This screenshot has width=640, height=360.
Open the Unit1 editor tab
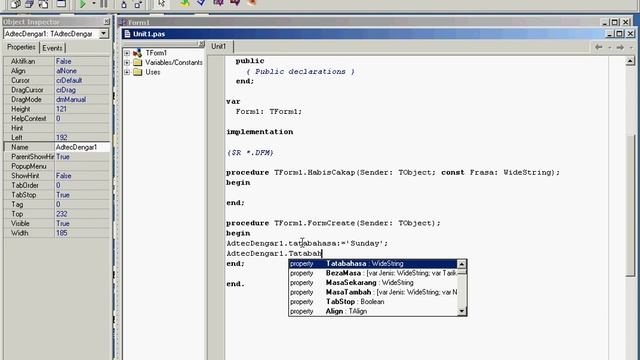218,47
